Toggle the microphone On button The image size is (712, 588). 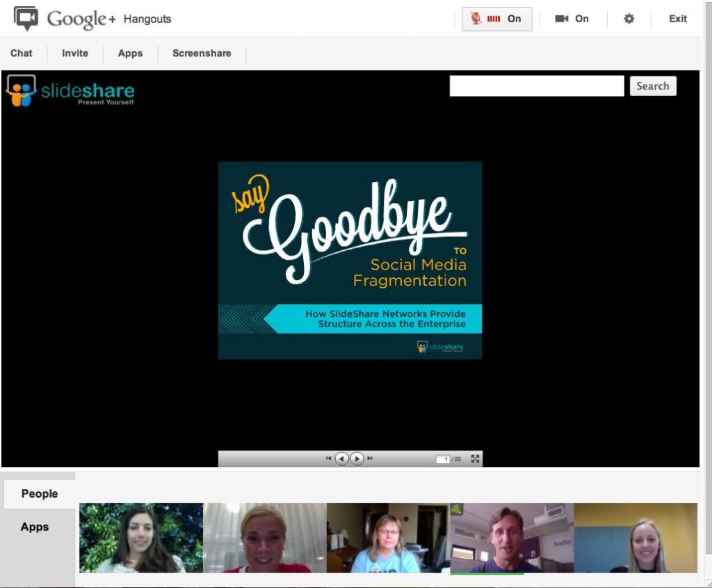(496, 19)
